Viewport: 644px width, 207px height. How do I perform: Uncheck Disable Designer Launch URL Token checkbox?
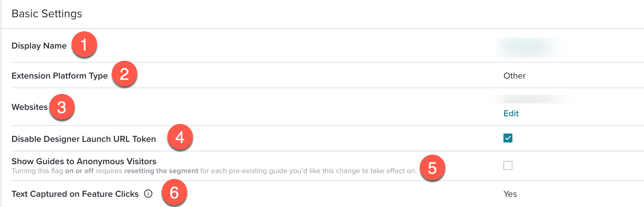click(x=508, y=138)
